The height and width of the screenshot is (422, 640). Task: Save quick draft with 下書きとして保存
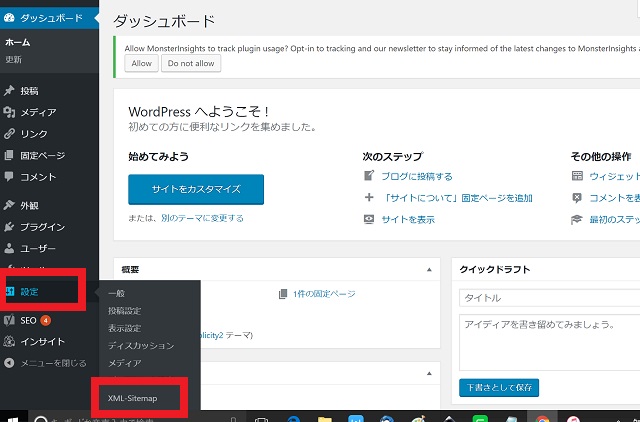[x=499, y=388]
